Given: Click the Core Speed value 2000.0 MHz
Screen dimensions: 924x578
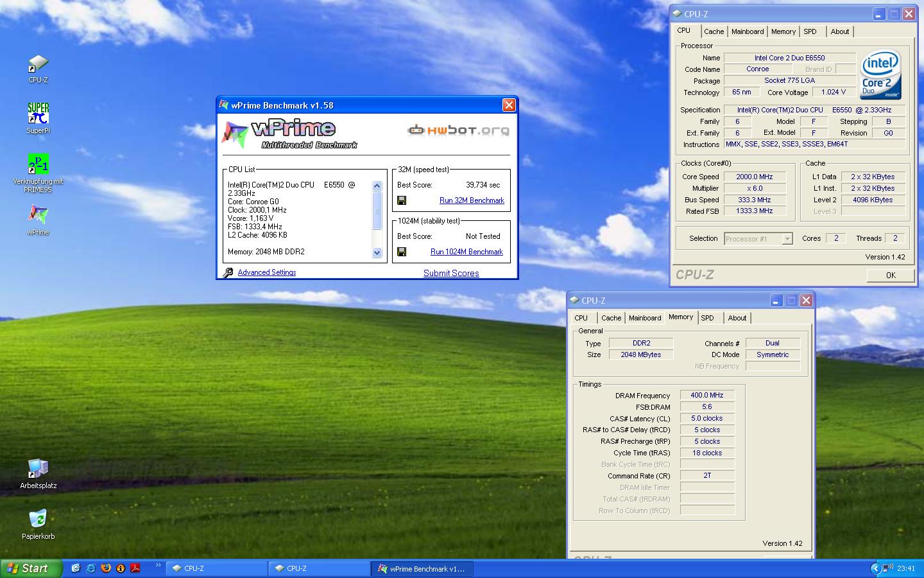Looking at the screenshot, I should tap(755, 177).
